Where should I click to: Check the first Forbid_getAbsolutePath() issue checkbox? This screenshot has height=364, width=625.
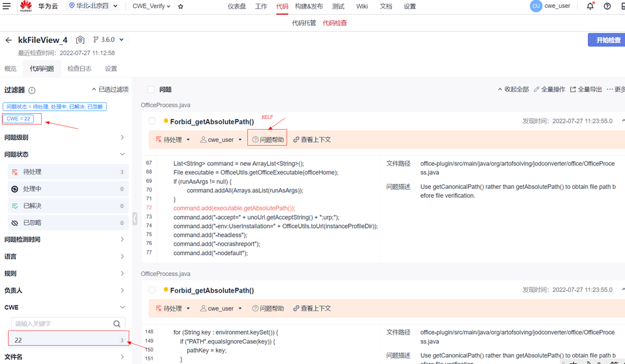152,121
